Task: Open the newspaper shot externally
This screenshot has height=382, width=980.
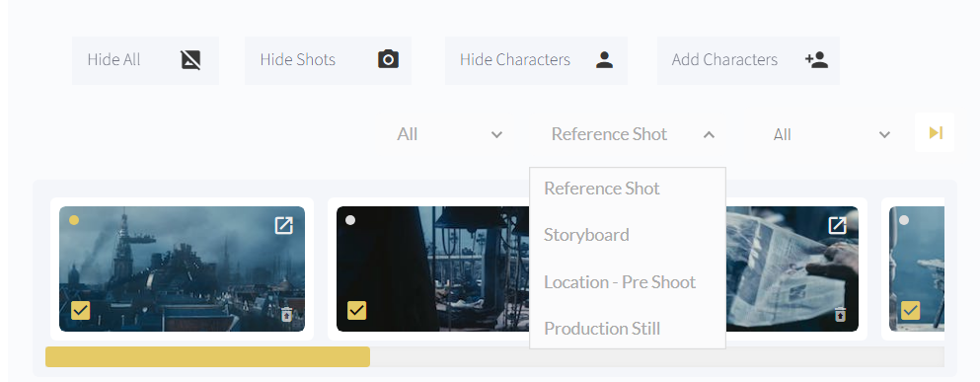Action: (838, 225)
